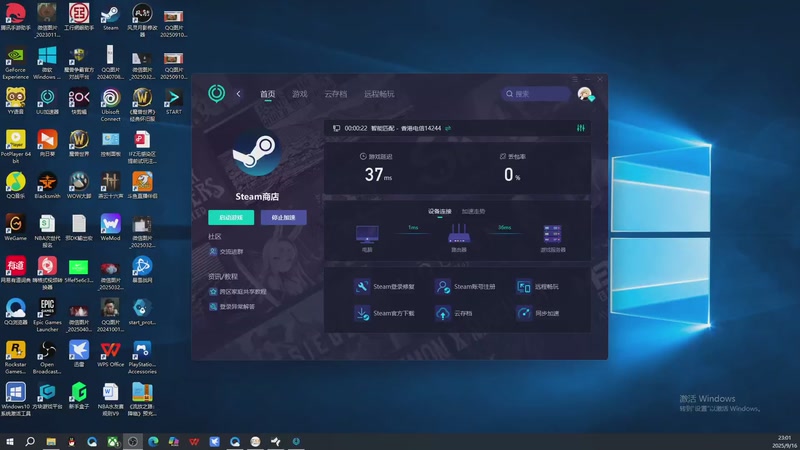Open node settings sliders icon
Screen dimensions: 800x450
[x=581, y=128]
